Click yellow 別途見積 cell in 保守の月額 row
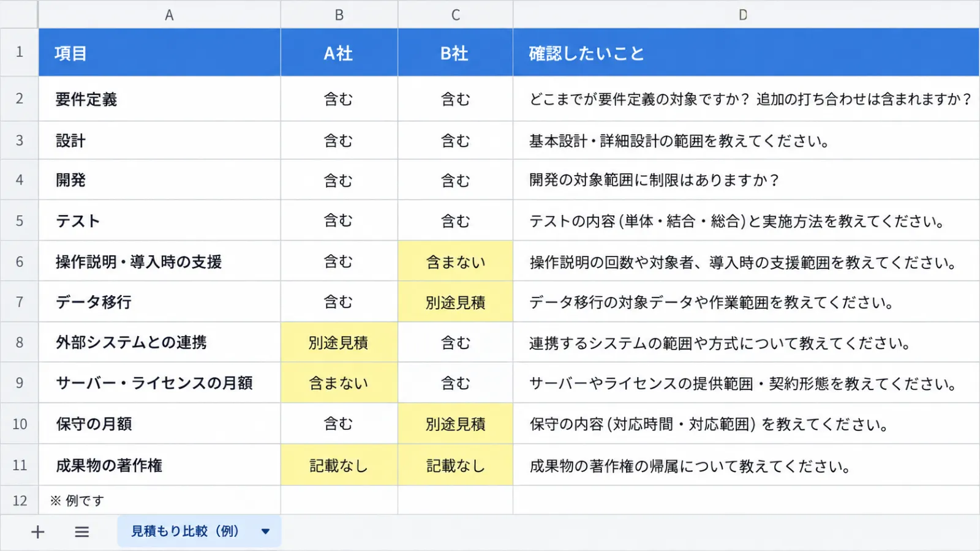980x551 pixels. tap(456, 424)
